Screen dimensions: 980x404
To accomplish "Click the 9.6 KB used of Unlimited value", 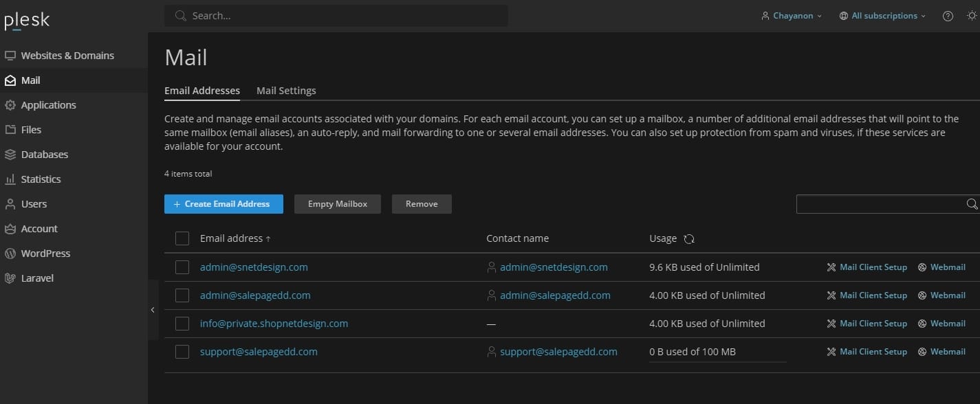I will [x=704, y=267].
